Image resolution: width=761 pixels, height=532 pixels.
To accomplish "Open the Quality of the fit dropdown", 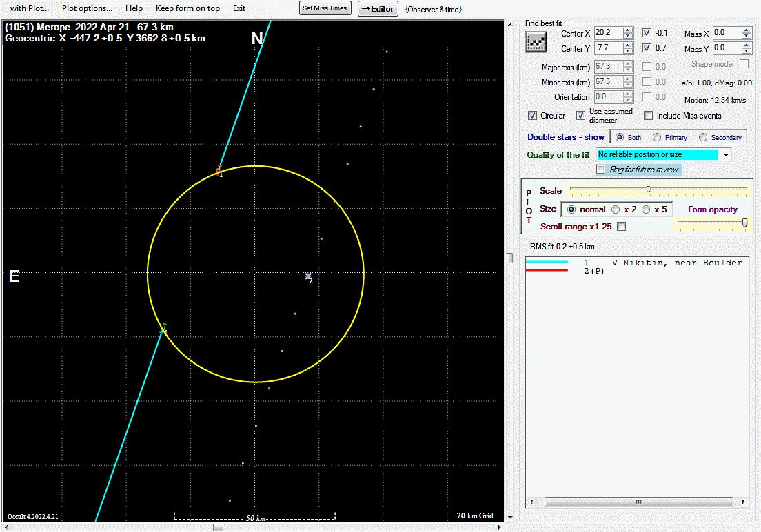I will click(726, 155).
